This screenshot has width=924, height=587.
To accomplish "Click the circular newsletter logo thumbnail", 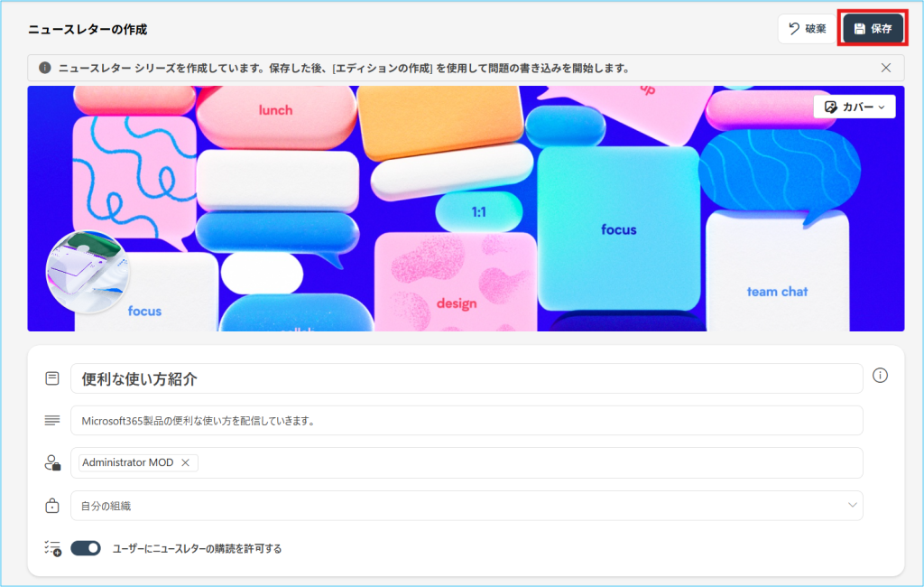I will tap(88, 271).
